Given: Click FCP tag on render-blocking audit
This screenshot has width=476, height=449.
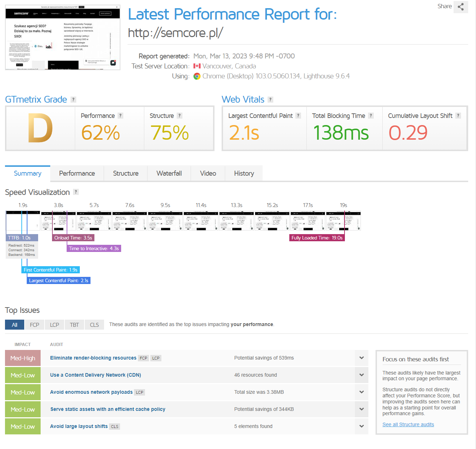Looking at the screenshot, I should coord(144,358).
